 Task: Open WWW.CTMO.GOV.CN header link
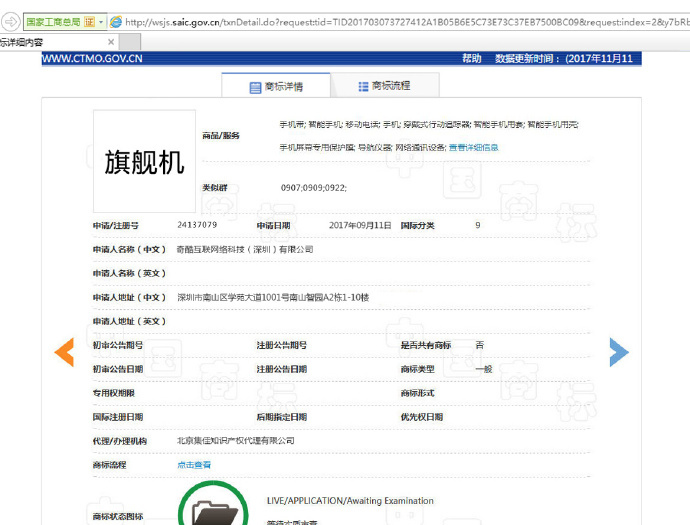[x=92, y=59]
